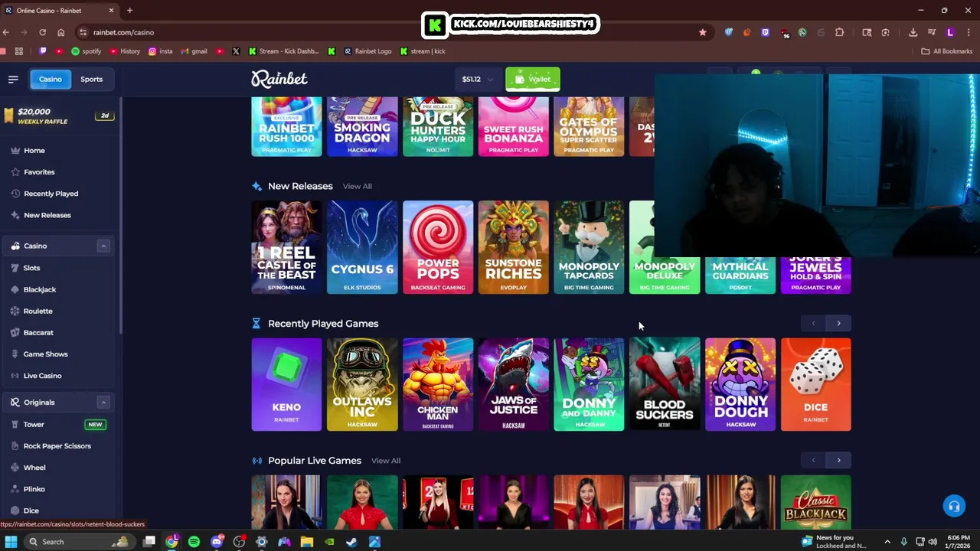Launch the Blood Suckers game thumbnail
This screenshot has height=551, width=980.
point(665,384)
